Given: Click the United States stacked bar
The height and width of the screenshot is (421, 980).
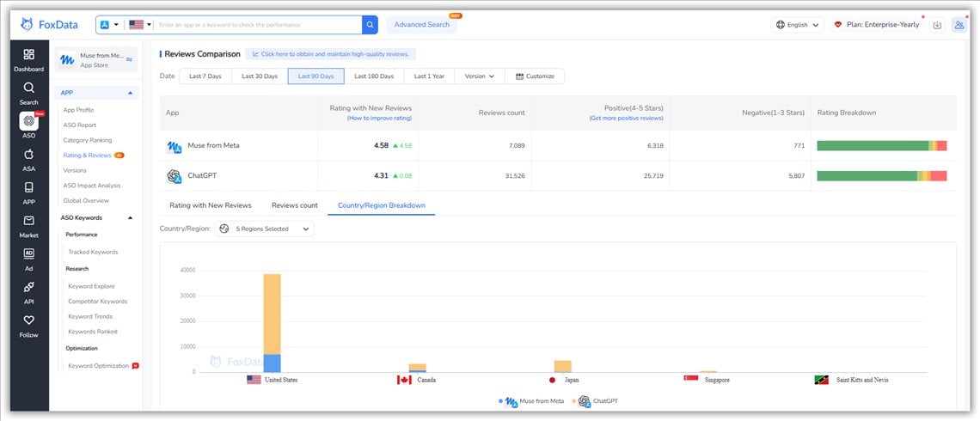Looking at the screenshot, I should point(272,323).
